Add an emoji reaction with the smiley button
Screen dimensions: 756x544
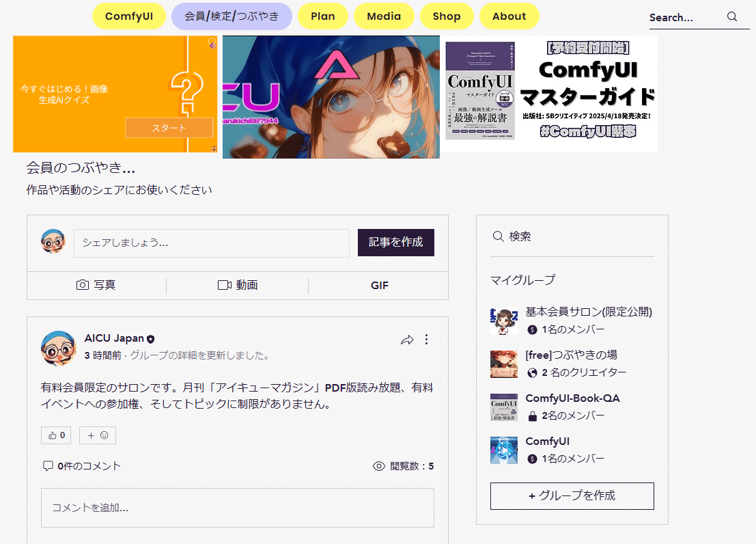98,435
